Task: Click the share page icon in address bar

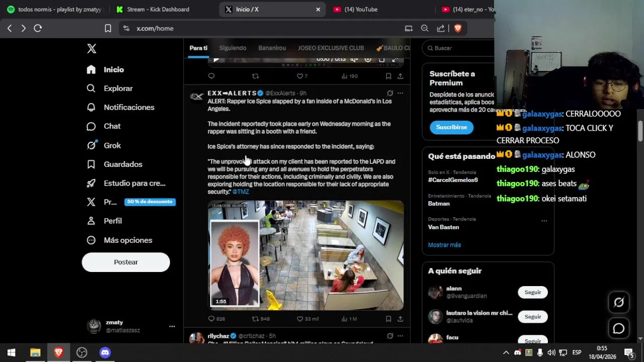Action: click(441, 29)
